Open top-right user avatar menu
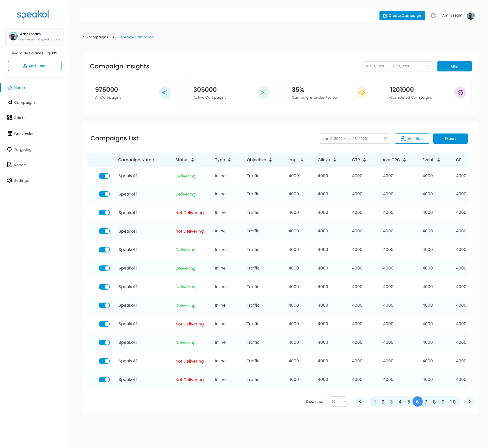 coord(471,16)
